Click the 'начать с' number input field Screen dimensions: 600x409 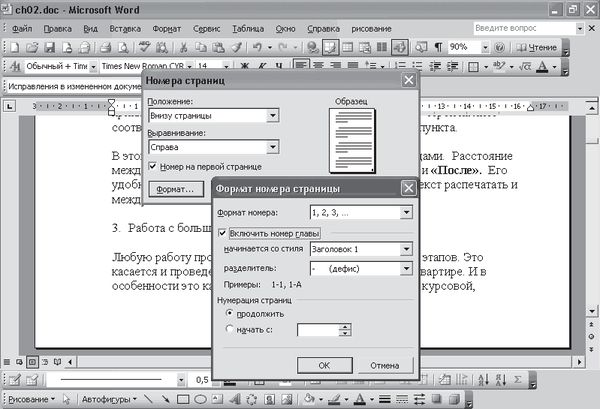pyautogui.click(x=319, y=329)
